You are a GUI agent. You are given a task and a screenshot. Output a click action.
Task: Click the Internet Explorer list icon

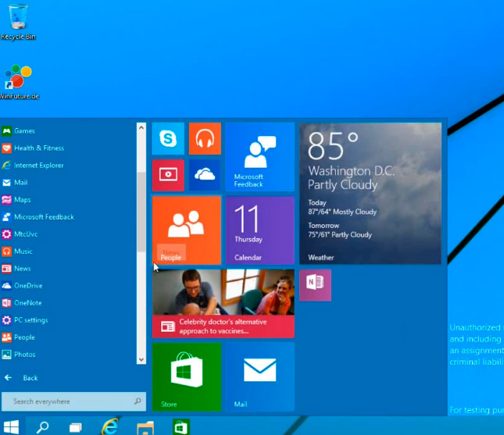[6, 165]
